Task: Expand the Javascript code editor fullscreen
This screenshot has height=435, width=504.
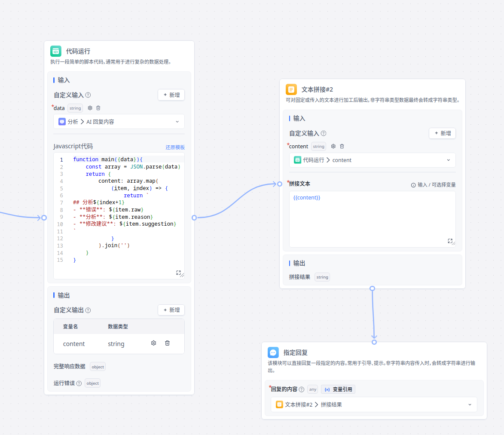Action: click(x=178, y=273)
